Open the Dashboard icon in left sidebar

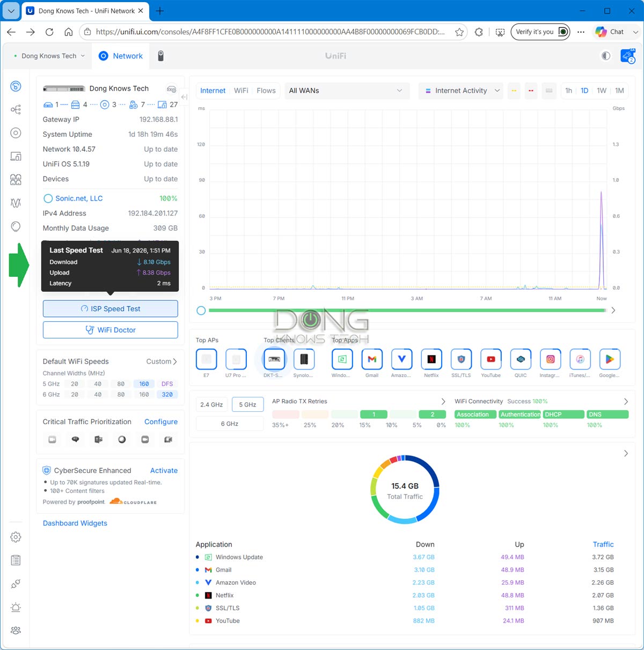pyautogui.click(x=16, y=86)
